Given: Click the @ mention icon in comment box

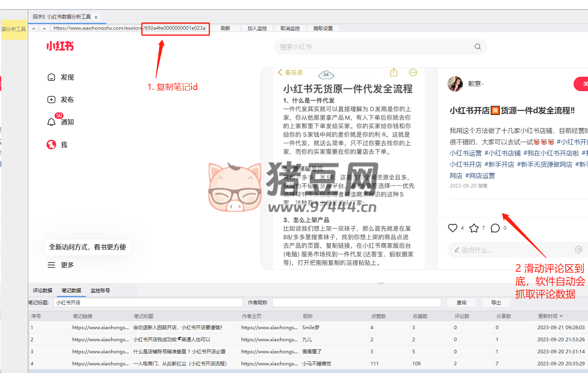Looking at the screenshot, I should (578, 250).
